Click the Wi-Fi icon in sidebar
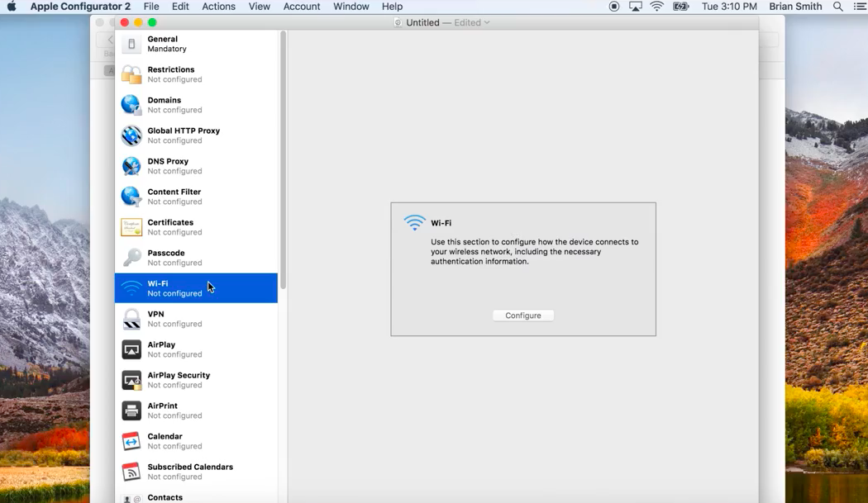Image resolution: width=868 pixels, height=503 pixels. pos(131,288)
